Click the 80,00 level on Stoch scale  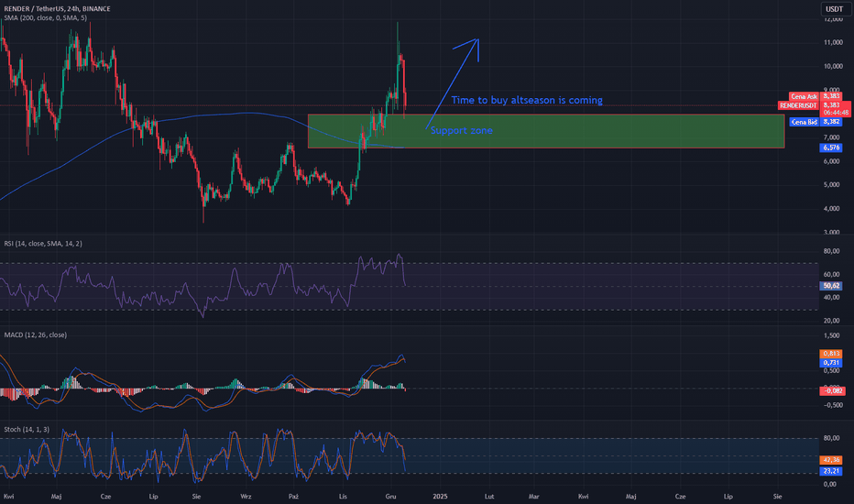coord(831,438)
